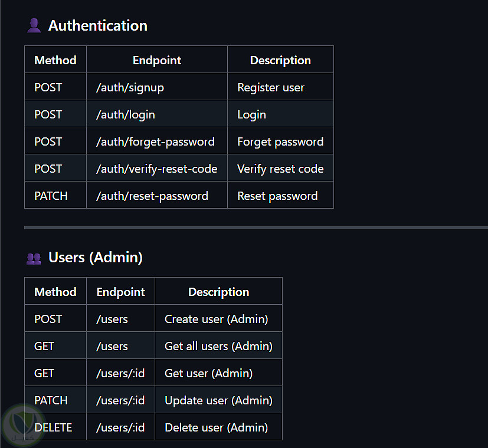Click the Authentication PATCH method cell
The width and height of the screenshot is (488, 448).
pyautogui.click(x=51, y=196)
